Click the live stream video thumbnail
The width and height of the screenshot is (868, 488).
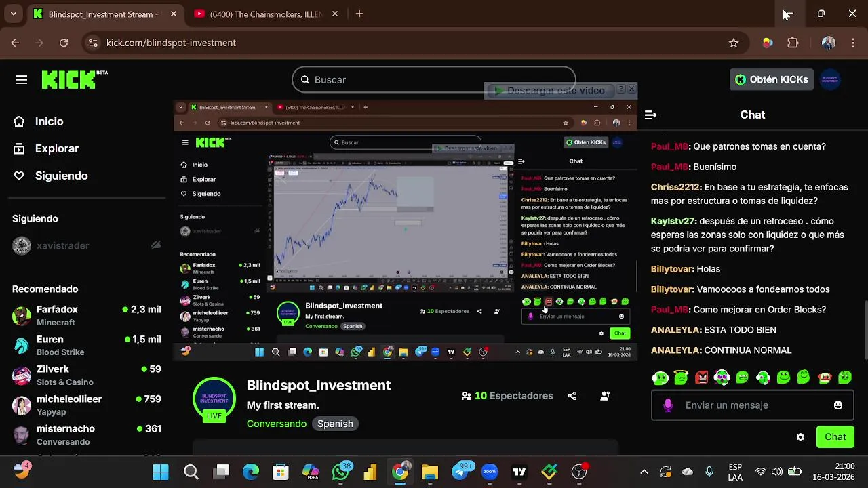pyautogui.click(x=405, y=230)
